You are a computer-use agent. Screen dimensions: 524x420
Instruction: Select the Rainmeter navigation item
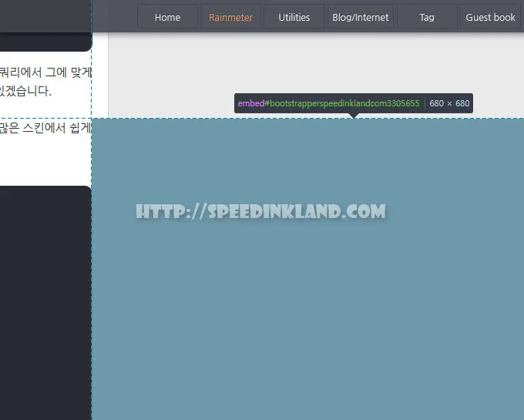[x=230, y=17]
